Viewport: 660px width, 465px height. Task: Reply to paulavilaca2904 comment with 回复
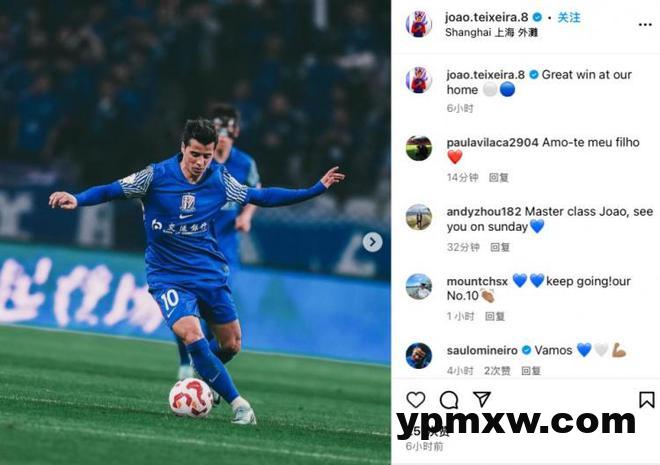tap(499, 178)
